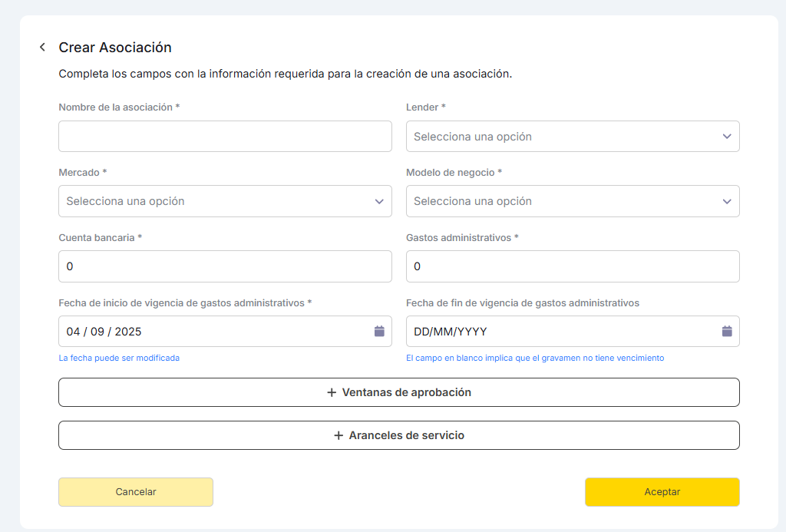Click the empty DD/MM/YYYY end date field
The image size is (786, 532).
553,332
